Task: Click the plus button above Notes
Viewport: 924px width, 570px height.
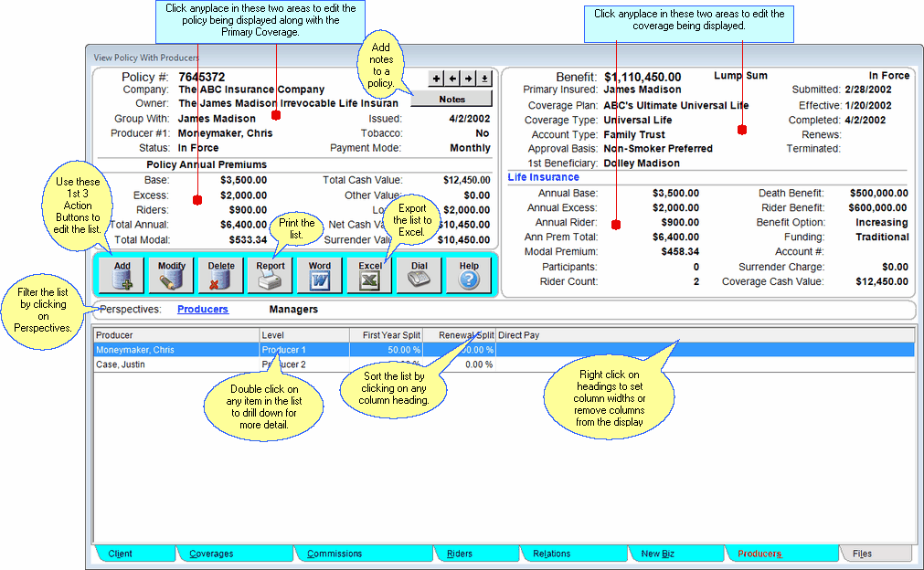Action: (x=437, y=79)
